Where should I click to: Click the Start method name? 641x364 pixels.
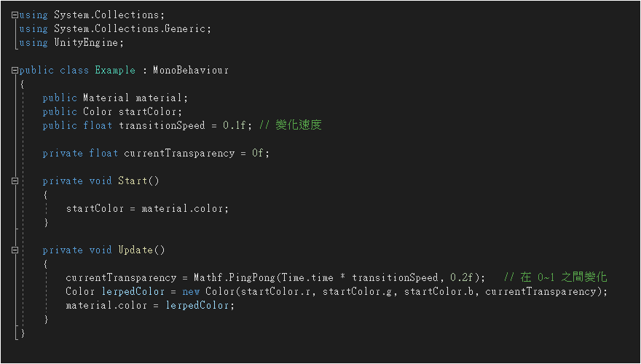133,181
